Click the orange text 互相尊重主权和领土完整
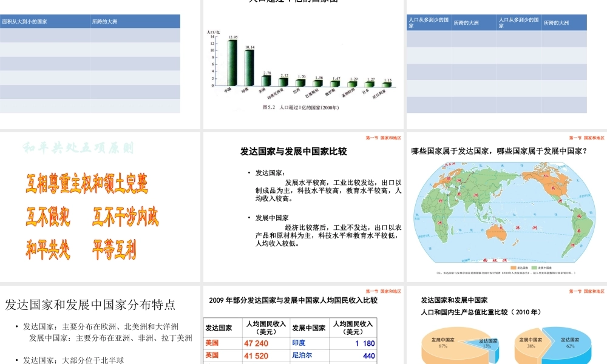This screenshot has width=607, height=364. [87, 184]
